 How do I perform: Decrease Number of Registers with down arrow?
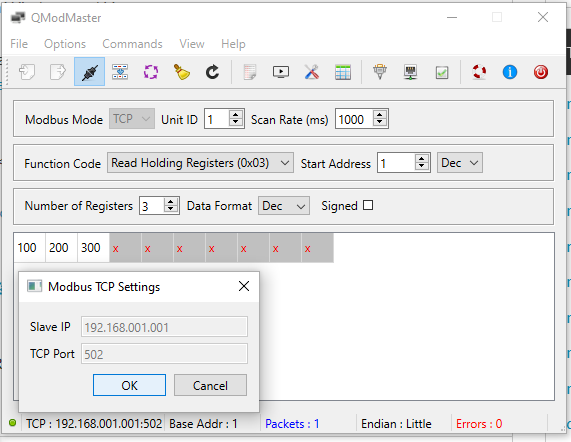click(x=170, y=210)
